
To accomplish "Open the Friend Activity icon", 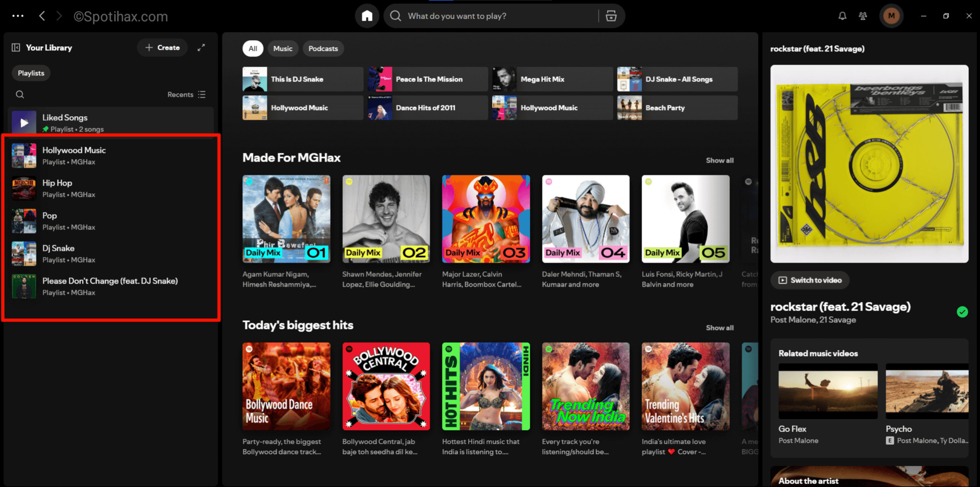I will click(863, 16).
